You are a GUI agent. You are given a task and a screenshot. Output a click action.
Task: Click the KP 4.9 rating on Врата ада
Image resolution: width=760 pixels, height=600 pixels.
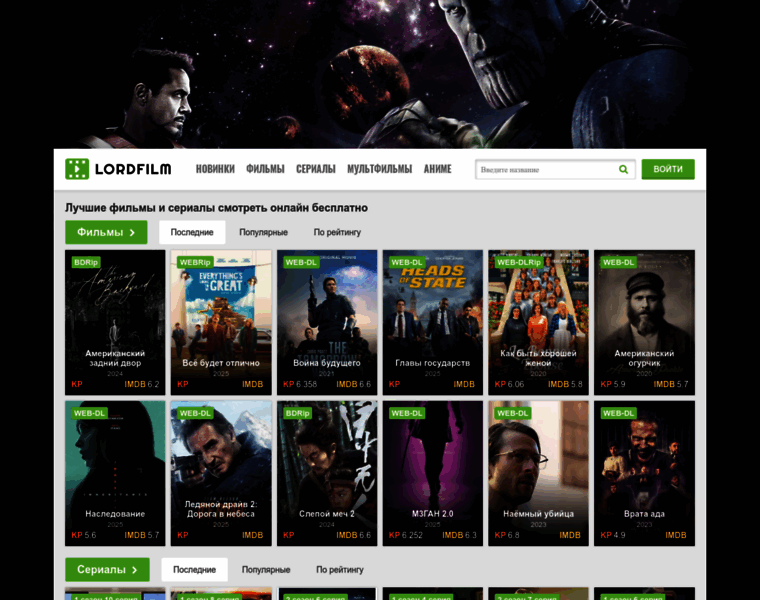point(613,535)
